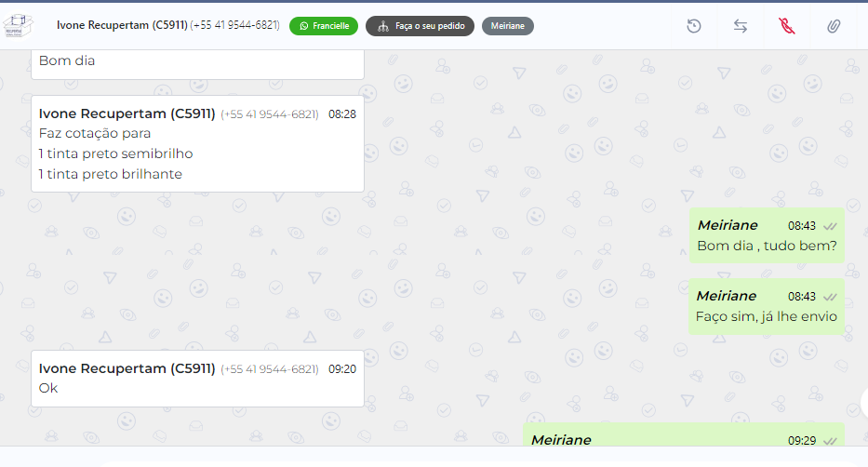868x467 pixels.
Task: Click the WhatsApp icon on Francielle tag
Action: click(x=304, y=26)
